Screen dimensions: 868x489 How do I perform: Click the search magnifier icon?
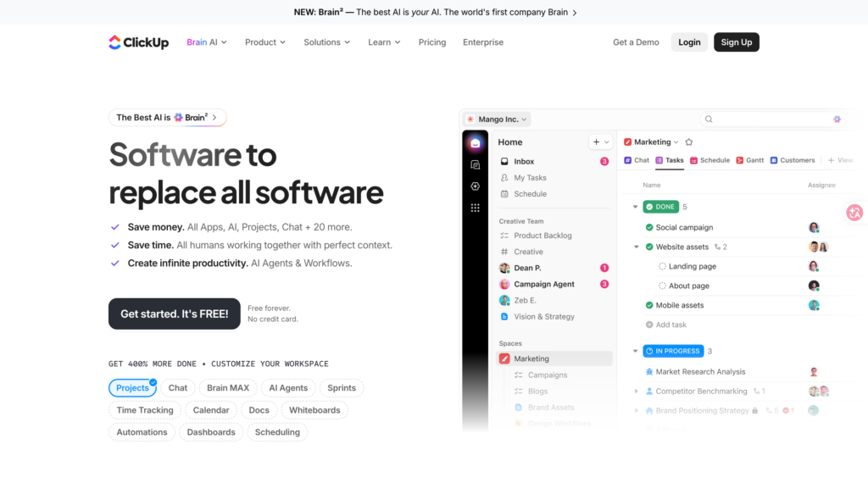pos(709,119)
